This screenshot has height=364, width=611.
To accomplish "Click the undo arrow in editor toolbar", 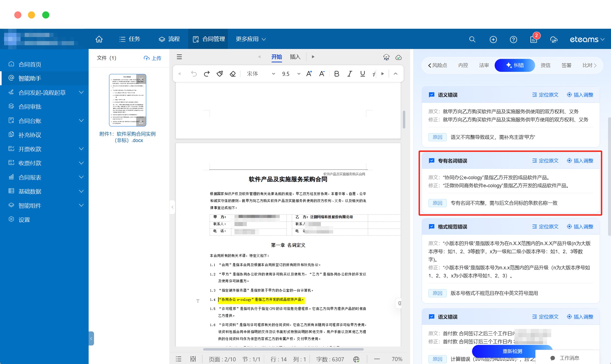I will tap(194, 74).
